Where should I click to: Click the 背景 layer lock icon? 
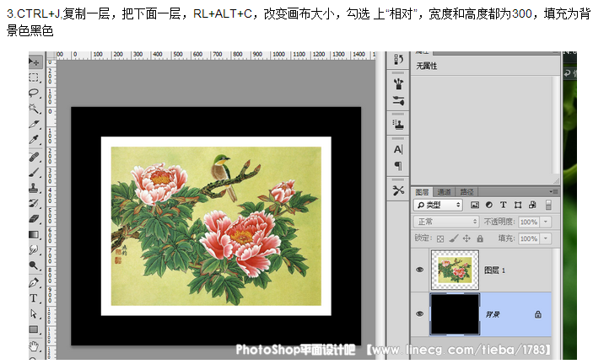click(x=538, y=314)
